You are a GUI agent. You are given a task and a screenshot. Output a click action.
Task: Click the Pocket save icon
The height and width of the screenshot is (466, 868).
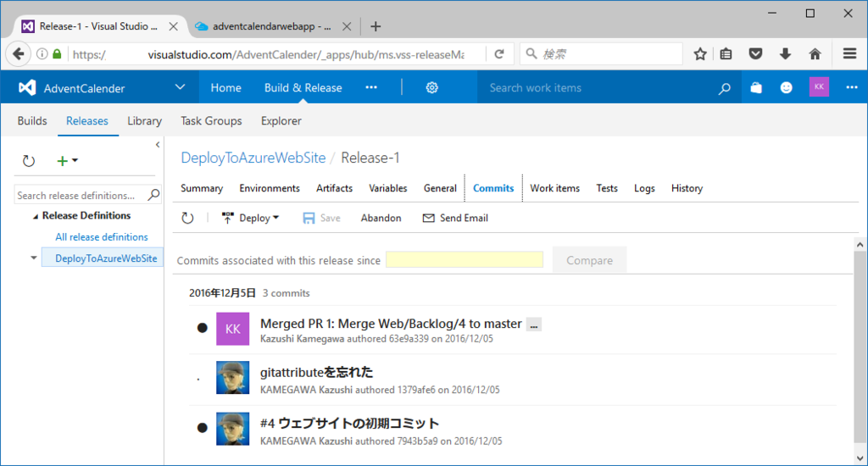(755, 53)
